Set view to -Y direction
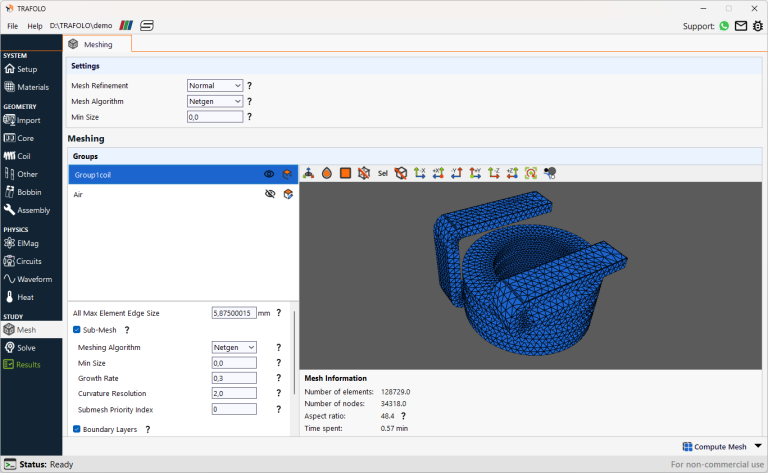Viewport: 768px width, 473px height. (x=456, y=173)
